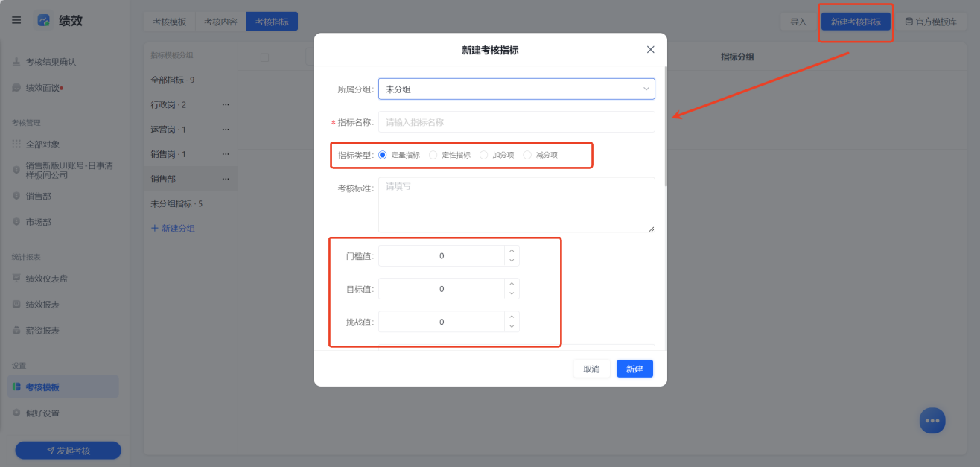Decrease the 挑战值 with down arrow
The image size is (980, 467).
(x=512, y=326)
